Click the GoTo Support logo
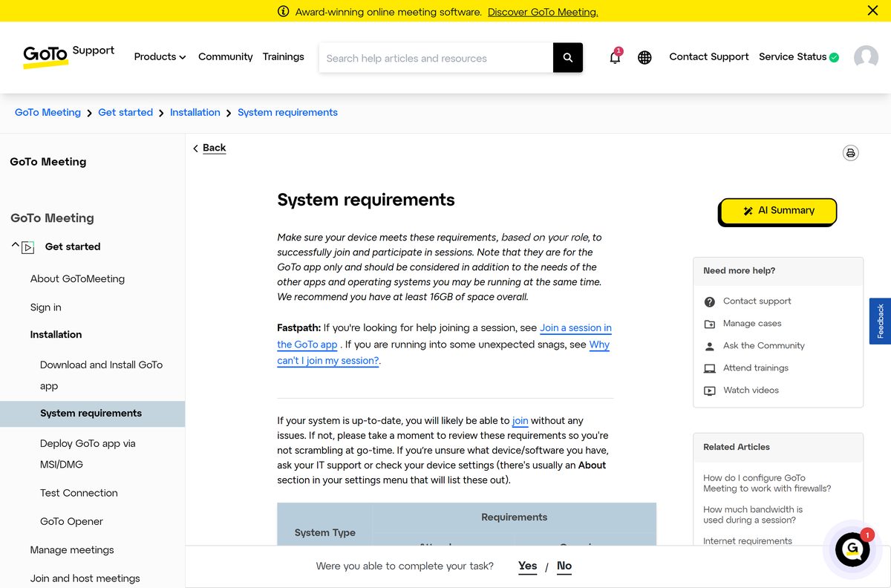Screen dimensions: 891x588 tap(68, 56)
